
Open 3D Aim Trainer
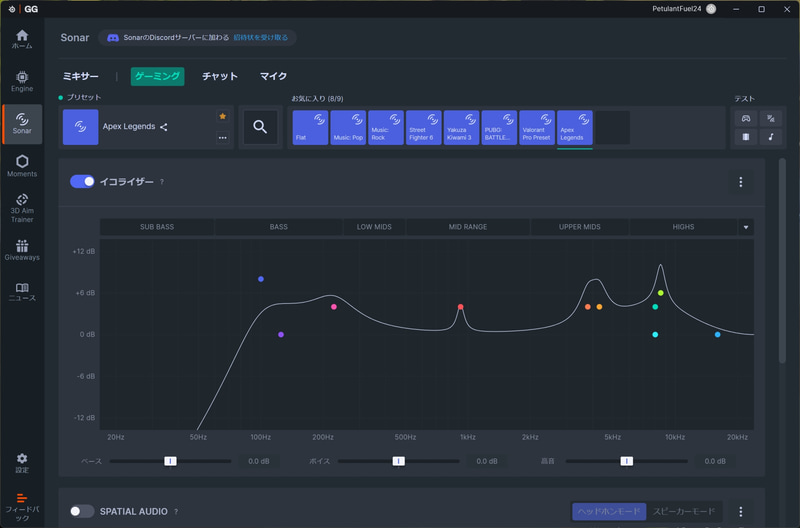click(22, 208)
